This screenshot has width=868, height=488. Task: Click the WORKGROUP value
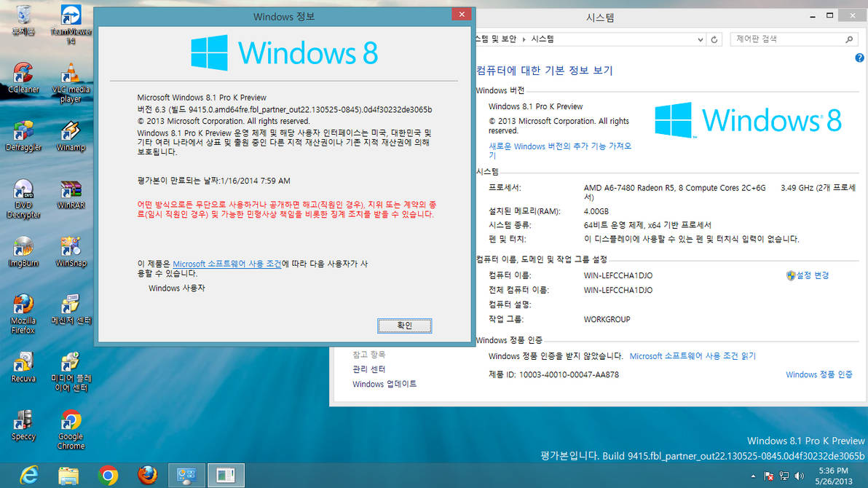tap(607, 319)
